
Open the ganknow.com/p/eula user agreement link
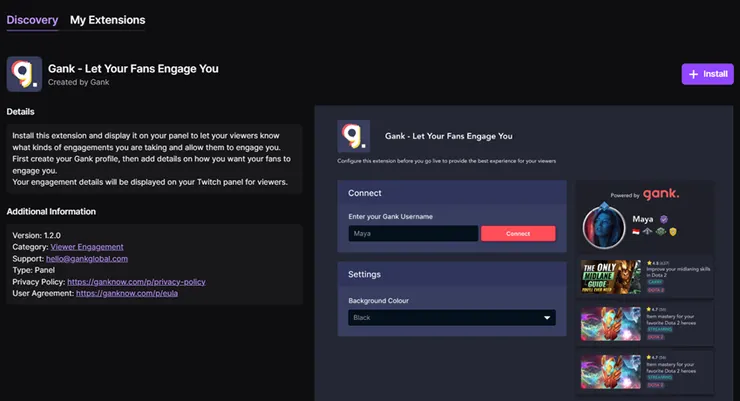127,293
